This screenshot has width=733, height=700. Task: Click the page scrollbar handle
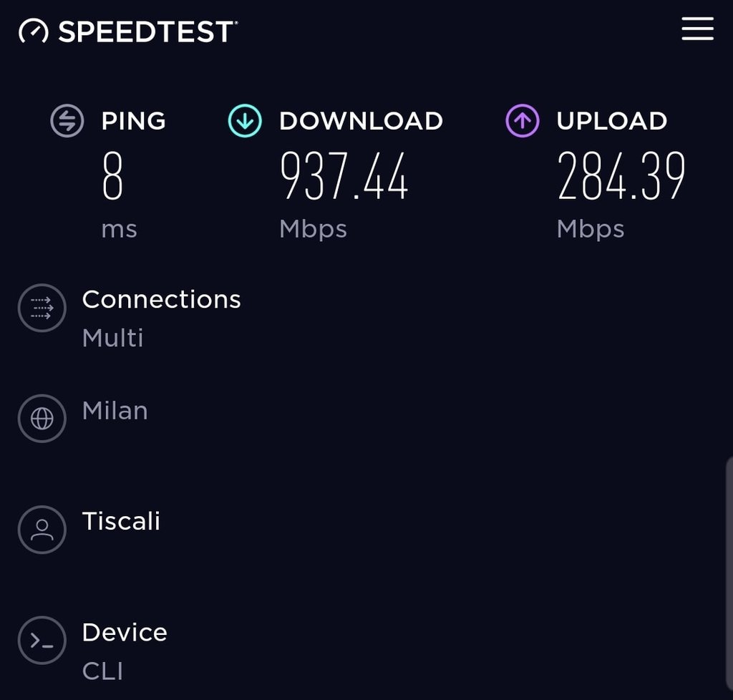[729, 573]
